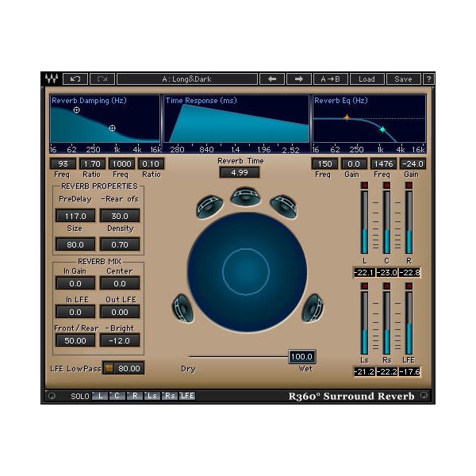The height and width of the screenshot is (476, 476).
Task: Solo the Rs channel
Action: click(x=170, y=396)
